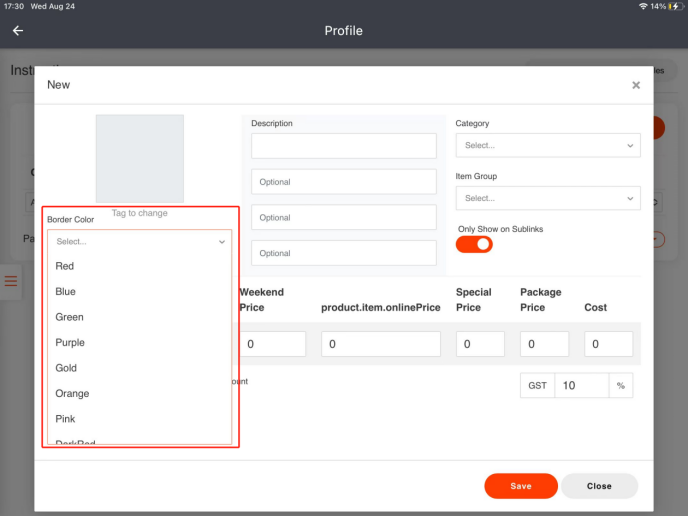688x516 pixels.
Task: Open the hamburger menu on left edge
Action: pyautogui.click(x=11, y=282)
